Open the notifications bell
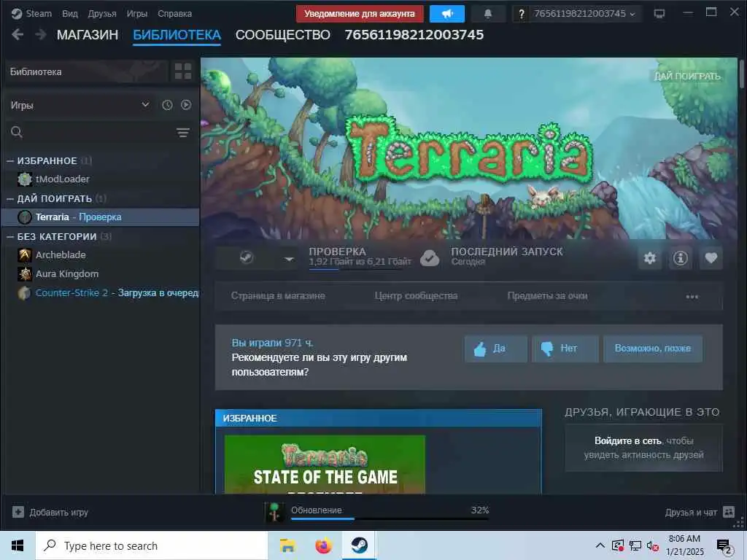Image resolution: width=747 pixels, height=560 pixels. click(x=488, y=14)
